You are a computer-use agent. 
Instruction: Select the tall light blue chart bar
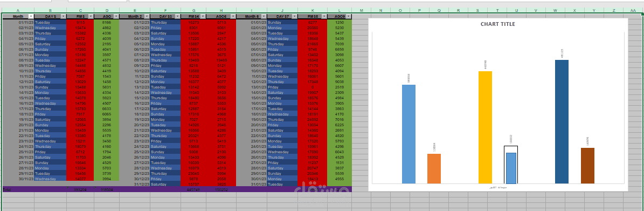pos(408,134)
